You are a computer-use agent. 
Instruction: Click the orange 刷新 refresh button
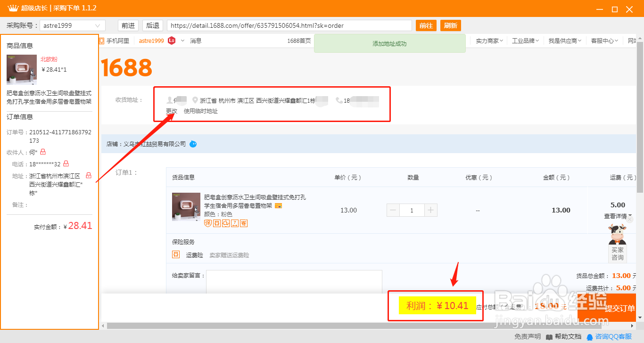tap(451, 25)
